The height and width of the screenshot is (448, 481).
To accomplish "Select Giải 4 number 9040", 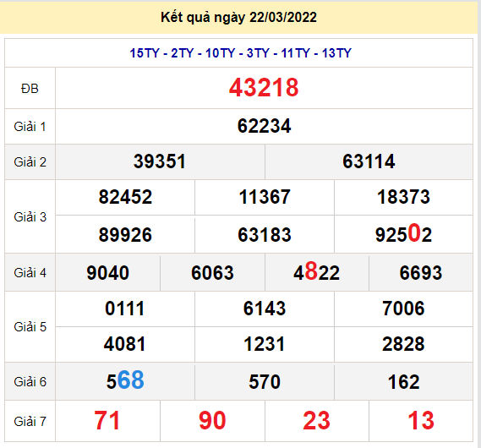I will (x=107, y=273).
